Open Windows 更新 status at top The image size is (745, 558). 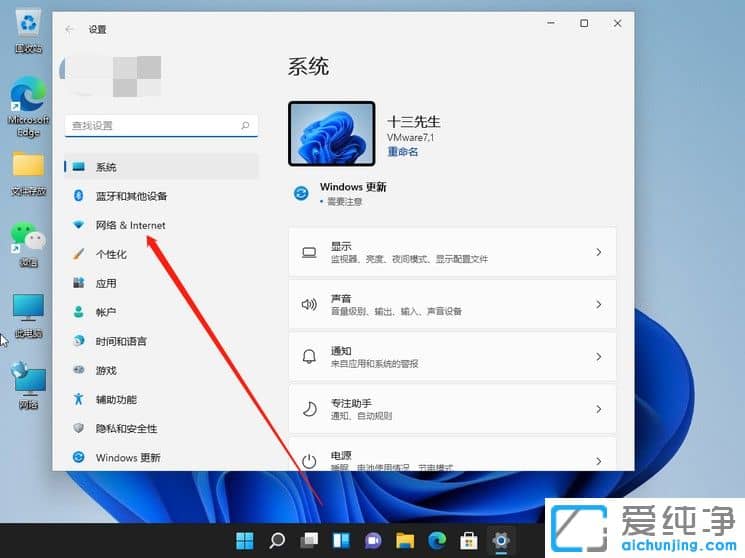tap(353, 193)
